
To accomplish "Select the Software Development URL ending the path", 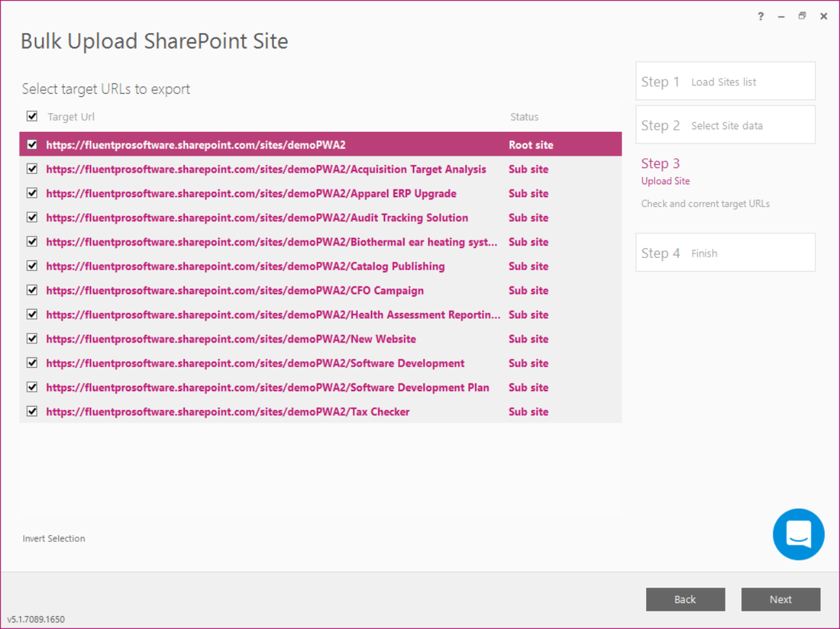I will [255, 363].
